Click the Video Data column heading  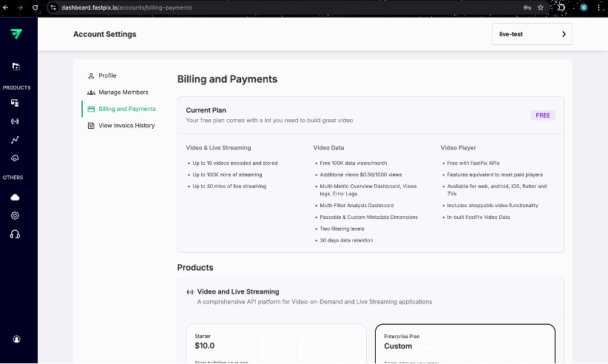(328, 148)
